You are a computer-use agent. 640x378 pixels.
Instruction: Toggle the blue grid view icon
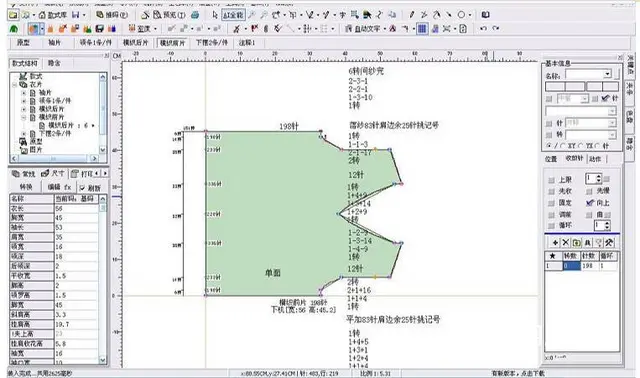point(422,29)
